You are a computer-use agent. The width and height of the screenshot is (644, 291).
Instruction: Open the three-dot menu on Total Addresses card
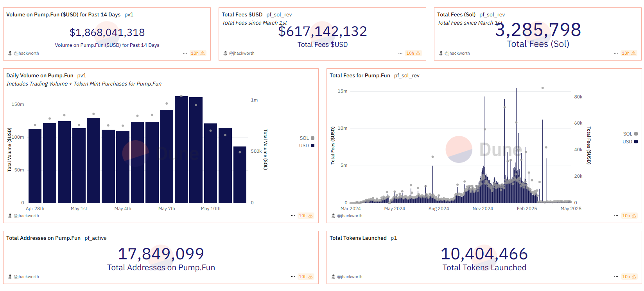pyautogui.click(x=293, y=277)
